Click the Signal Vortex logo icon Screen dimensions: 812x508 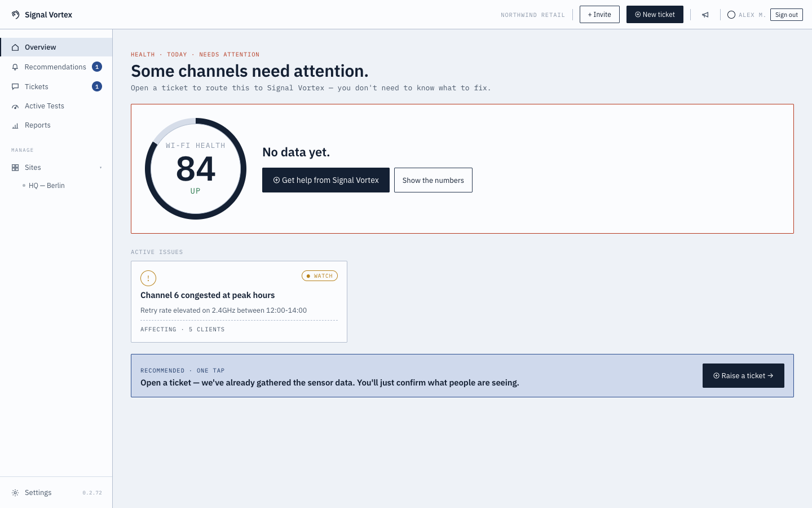(15, 15)
